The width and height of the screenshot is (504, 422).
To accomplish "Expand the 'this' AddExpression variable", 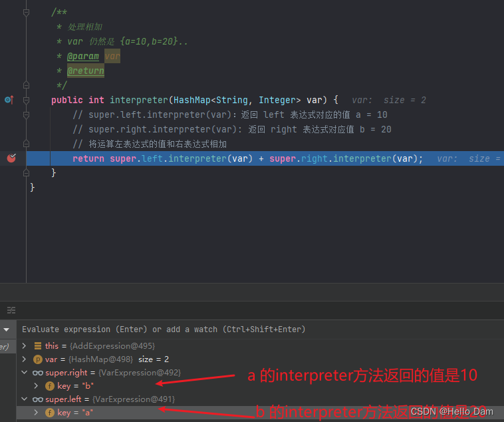I will [x=24, y=345].
